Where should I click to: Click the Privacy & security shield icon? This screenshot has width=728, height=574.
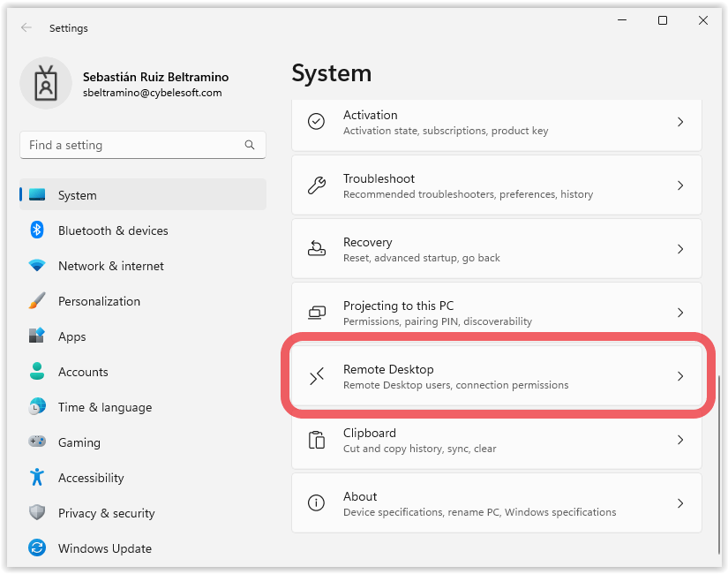(x=36, y=513)
